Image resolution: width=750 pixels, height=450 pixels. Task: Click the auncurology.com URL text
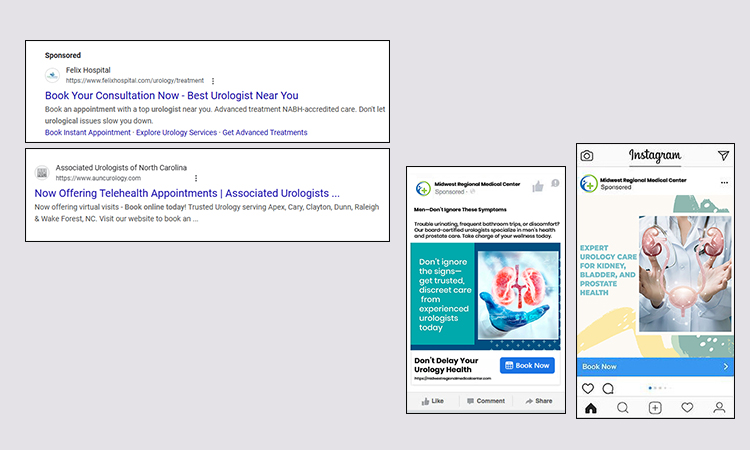pos(98,178)
